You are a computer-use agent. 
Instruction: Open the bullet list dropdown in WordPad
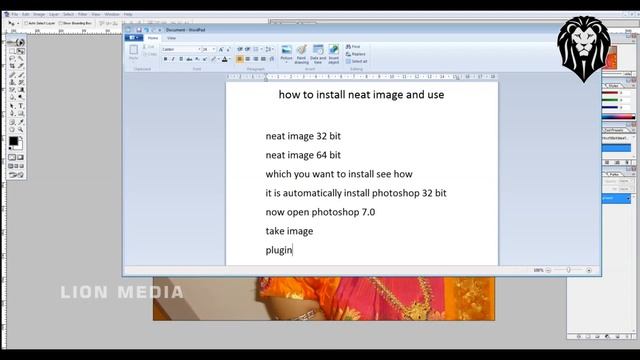click(x=257, y=49)
